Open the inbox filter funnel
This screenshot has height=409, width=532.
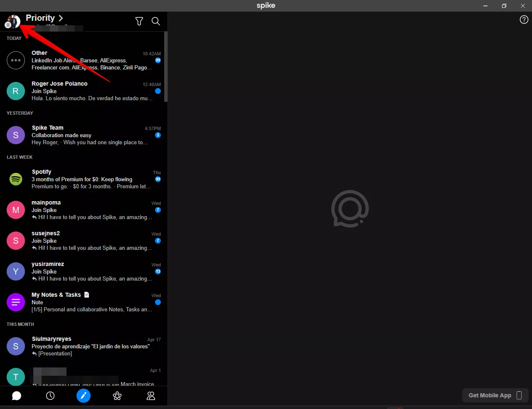coord(139,21)
